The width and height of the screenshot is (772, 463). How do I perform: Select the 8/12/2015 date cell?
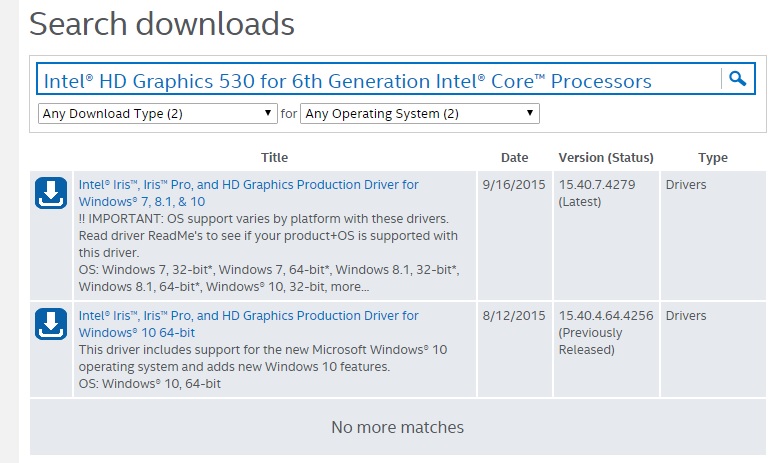click(x=514, y=316)
